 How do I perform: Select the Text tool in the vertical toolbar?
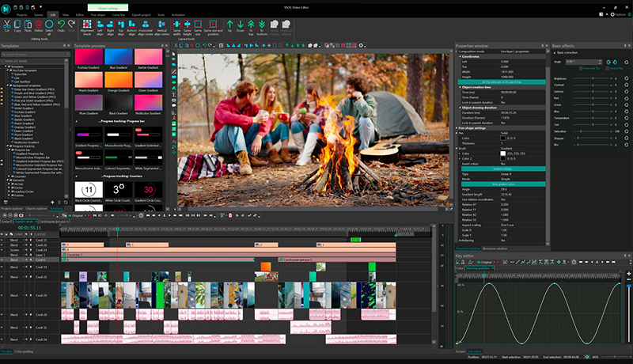(x=174, y=94)
